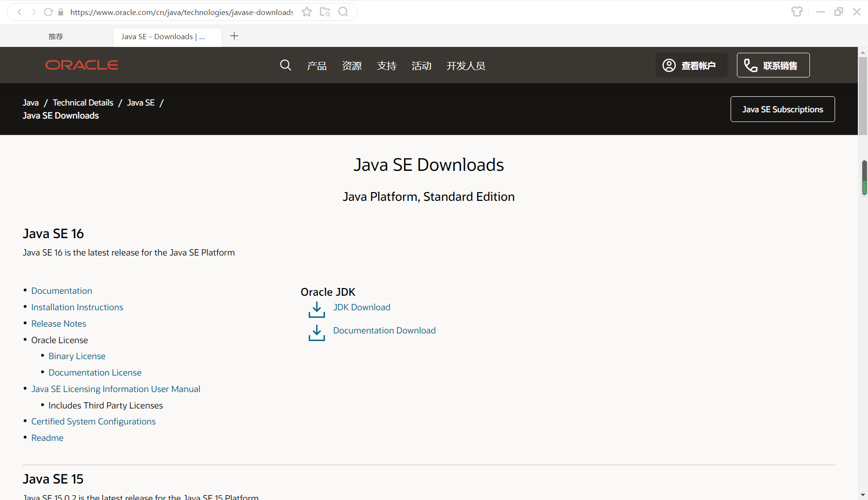868x500 pixels.
Task: Open the Binary License link
Action: pos(77,356)
